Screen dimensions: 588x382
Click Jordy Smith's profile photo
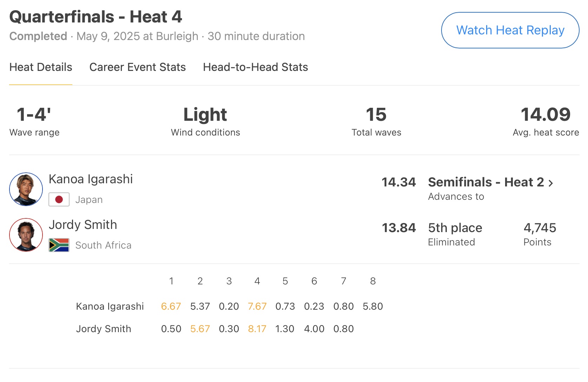[26, 235]
